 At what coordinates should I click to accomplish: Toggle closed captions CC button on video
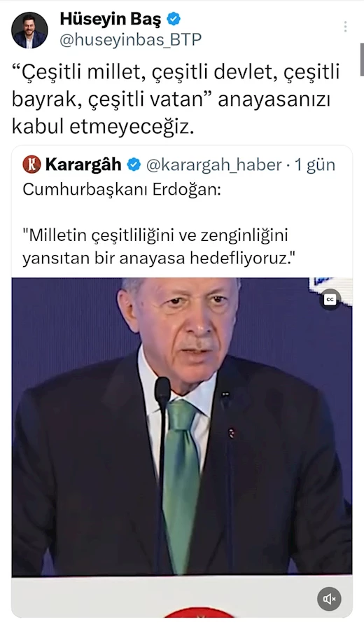(x=330, y=299)
